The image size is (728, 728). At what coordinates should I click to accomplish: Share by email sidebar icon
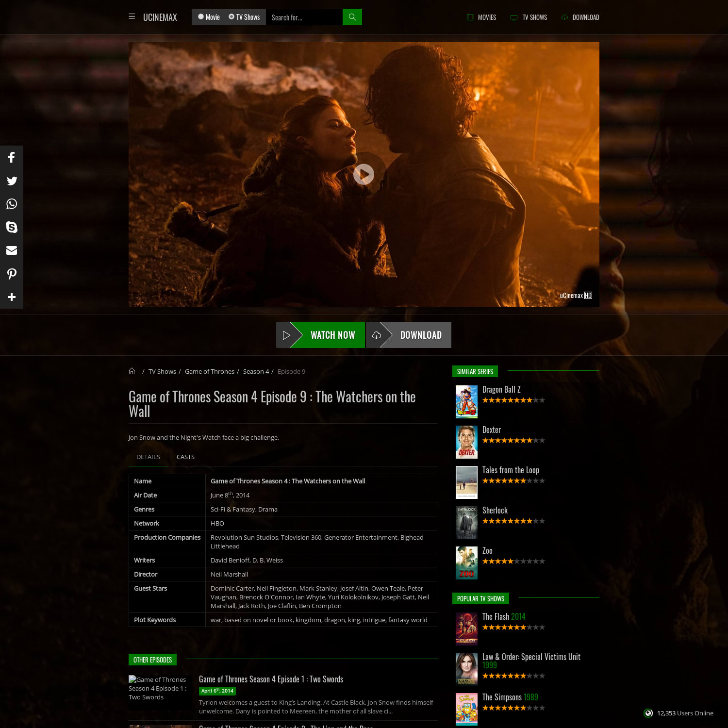tap(12, 250)
